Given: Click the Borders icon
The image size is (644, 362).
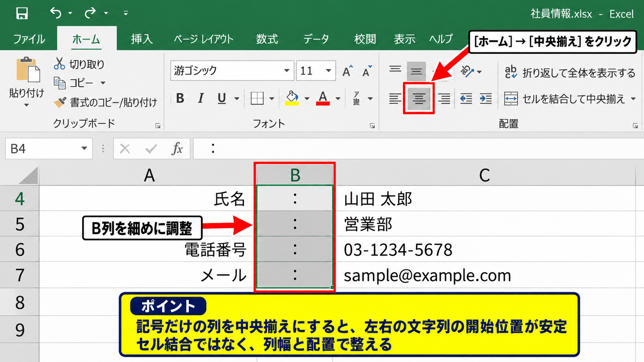Looking at the screenshot, I should 257,98.
